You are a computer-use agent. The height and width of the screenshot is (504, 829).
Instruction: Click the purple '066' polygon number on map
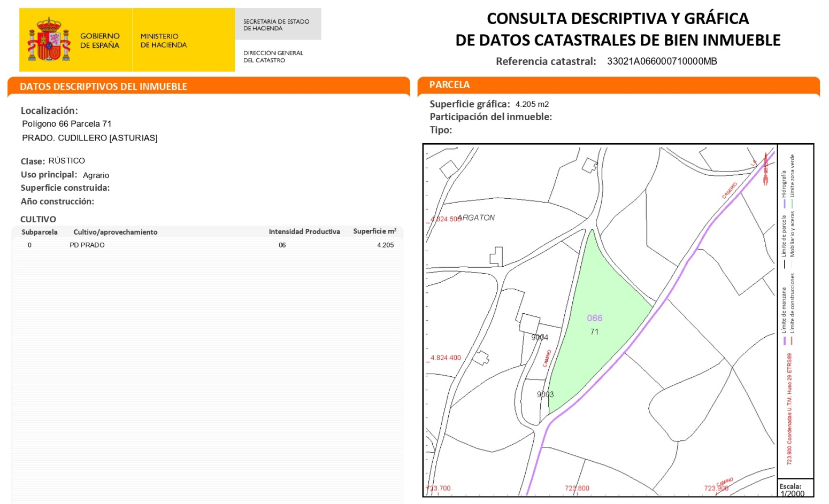coord(595,318)
